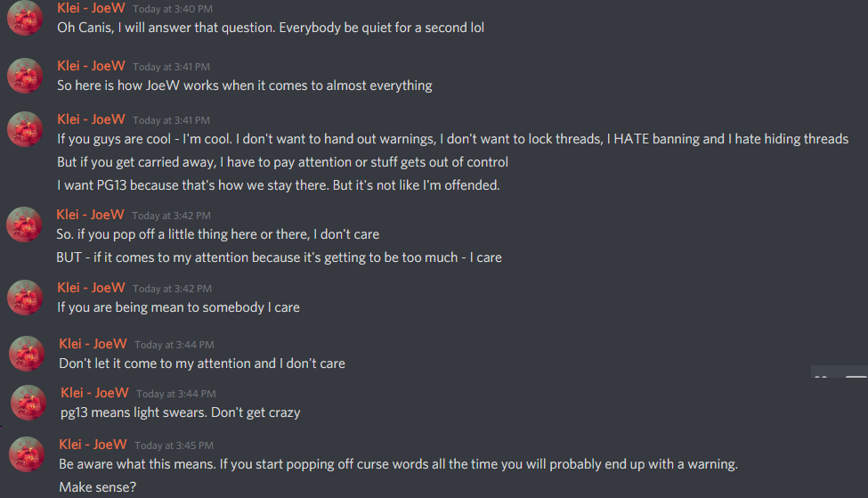
Task: Click avatar beside "pg13 means light swears" message
Action: pos(28,403)
